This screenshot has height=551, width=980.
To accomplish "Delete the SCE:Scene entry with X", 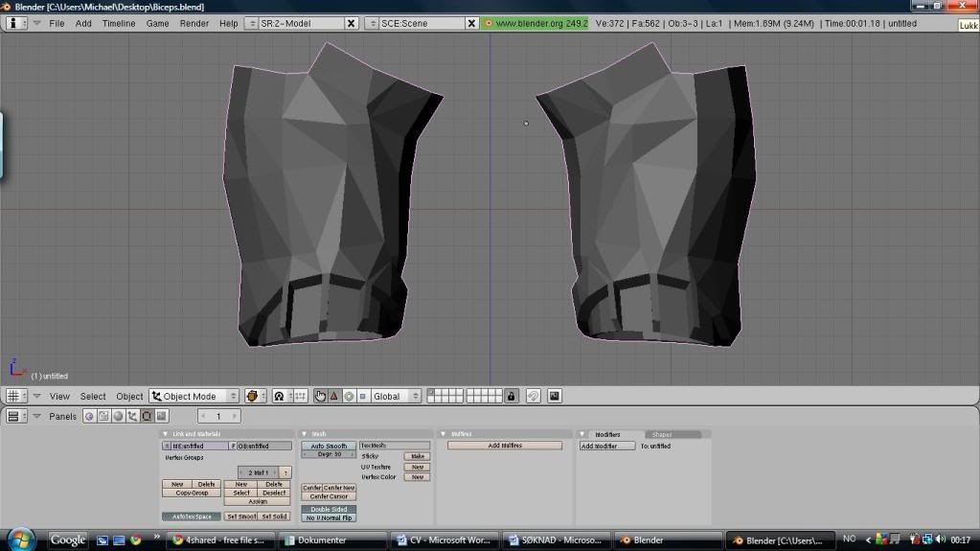I will 472,23.
